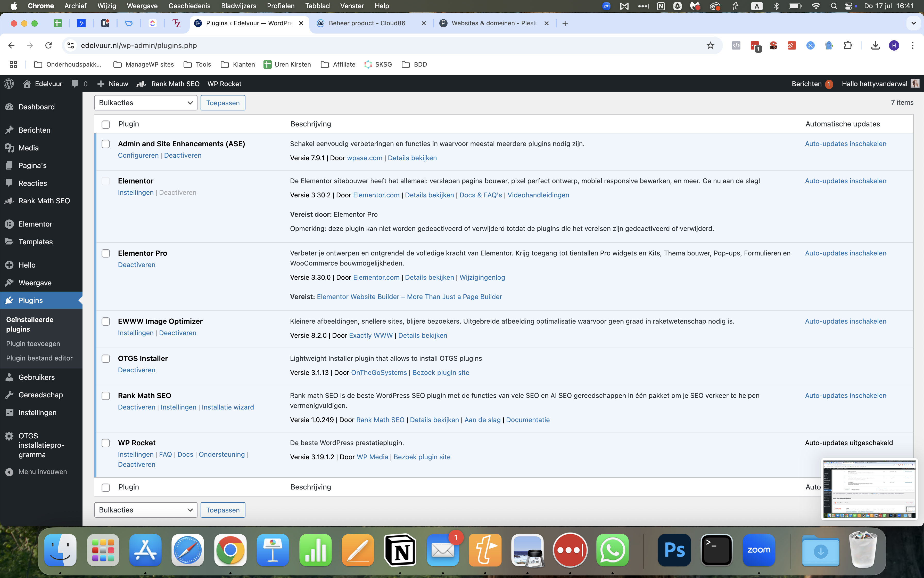Open the top Bulkacties dropdown

146,103
